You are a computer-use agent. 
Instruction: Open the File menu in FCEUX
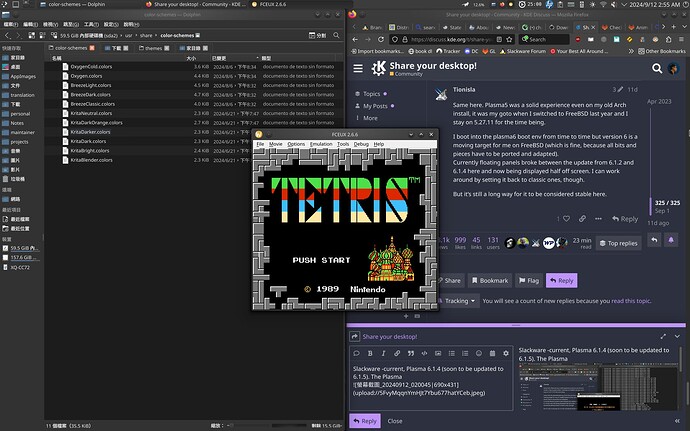260,144
